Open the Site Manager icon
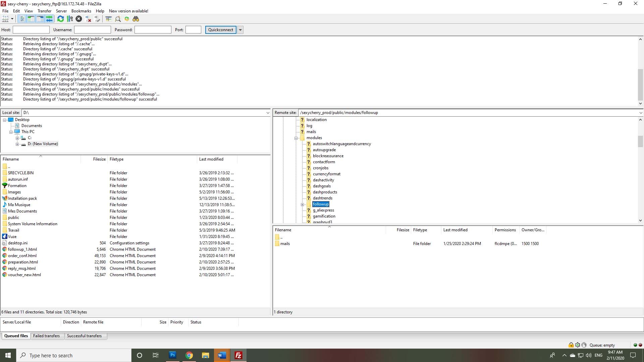 (x=5, y=19)
